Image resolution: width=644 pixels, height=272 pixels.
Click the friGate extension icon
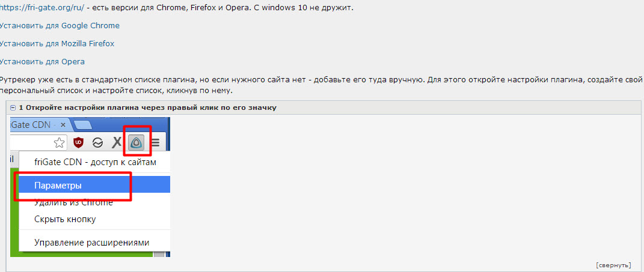pos(136,142)
